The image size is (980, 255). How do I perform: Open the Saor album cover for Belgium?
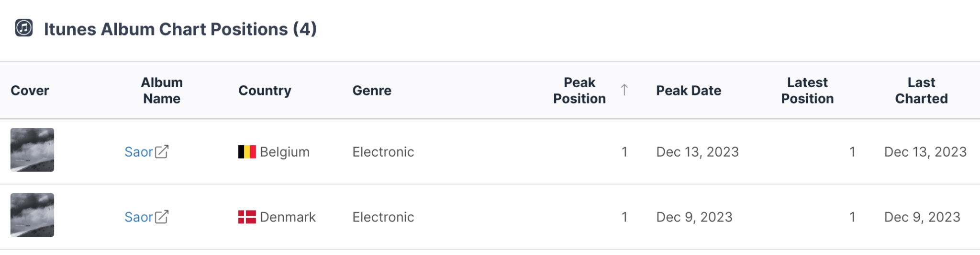pos(32,150)
